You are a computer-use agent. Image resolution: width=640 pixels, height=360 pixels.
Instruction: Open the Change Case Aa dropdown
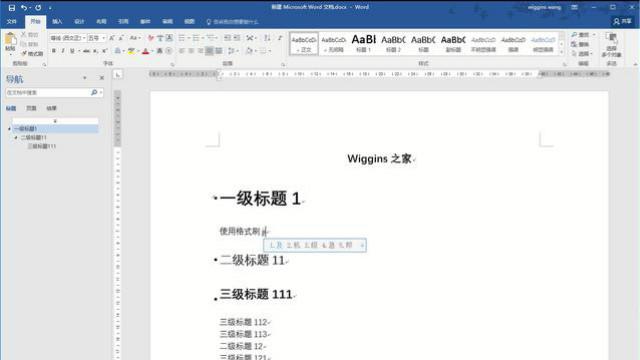(x=135, y=38)
